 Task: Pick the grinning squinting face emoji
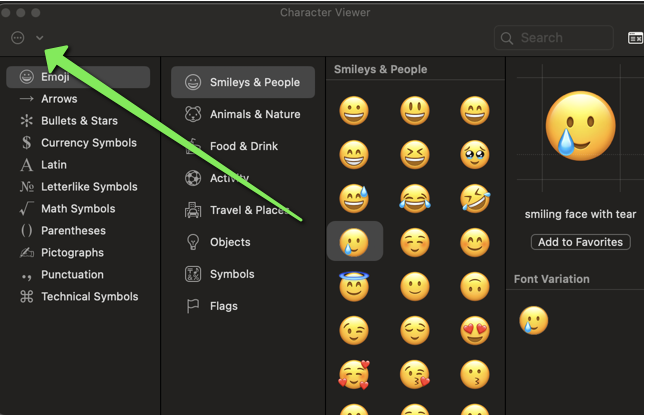(415, 155)
